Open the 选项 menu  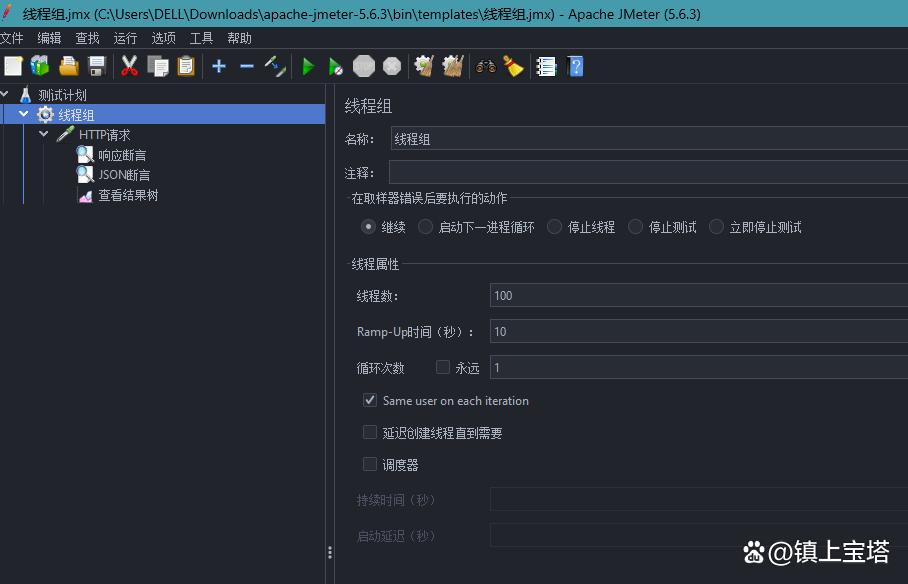(163, 38)
